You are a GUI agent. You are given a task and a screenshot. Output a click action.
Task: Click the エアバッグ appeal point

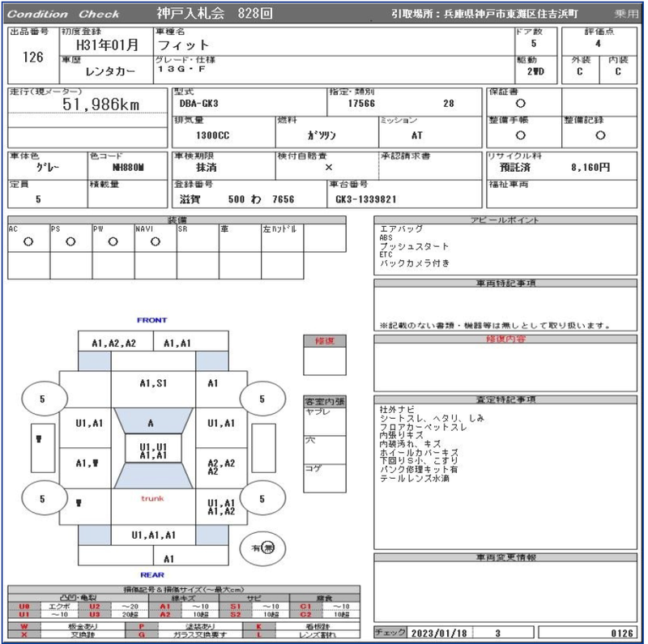pos(401,228)
